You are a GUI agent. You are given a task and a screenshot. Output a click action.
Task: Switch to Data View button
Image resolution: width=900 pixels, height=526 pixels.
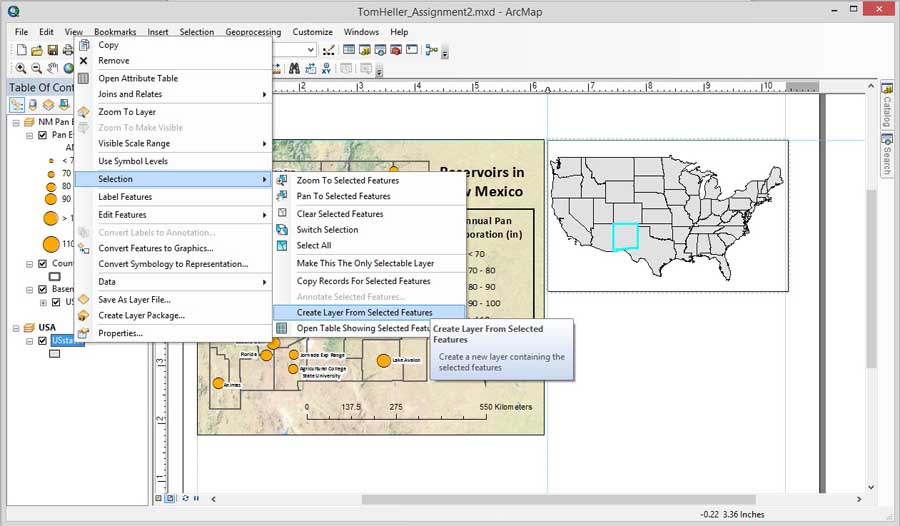(159, 498)
